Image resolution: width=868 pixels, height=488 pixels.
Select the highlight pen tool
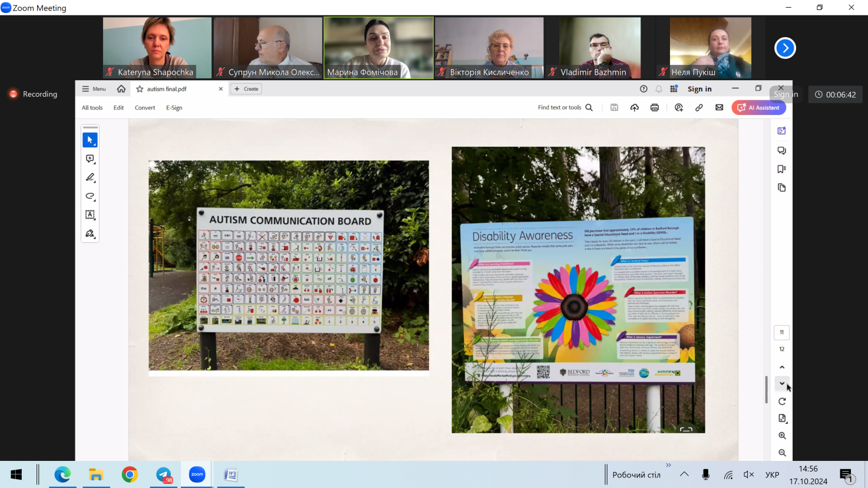90,177
